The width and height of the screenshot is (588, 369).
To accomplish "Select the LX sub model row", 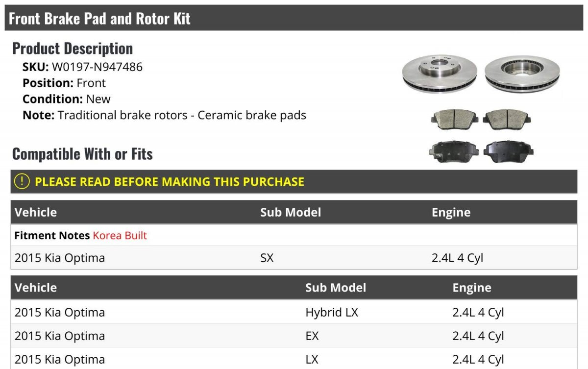I will coord(294,359).
